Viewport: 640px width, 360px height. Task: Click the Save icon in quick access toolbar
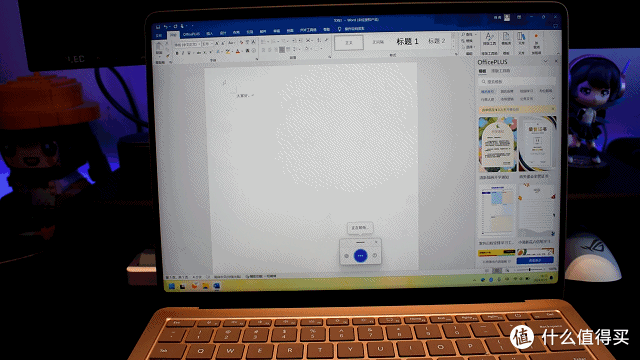(x=158, y=27)
